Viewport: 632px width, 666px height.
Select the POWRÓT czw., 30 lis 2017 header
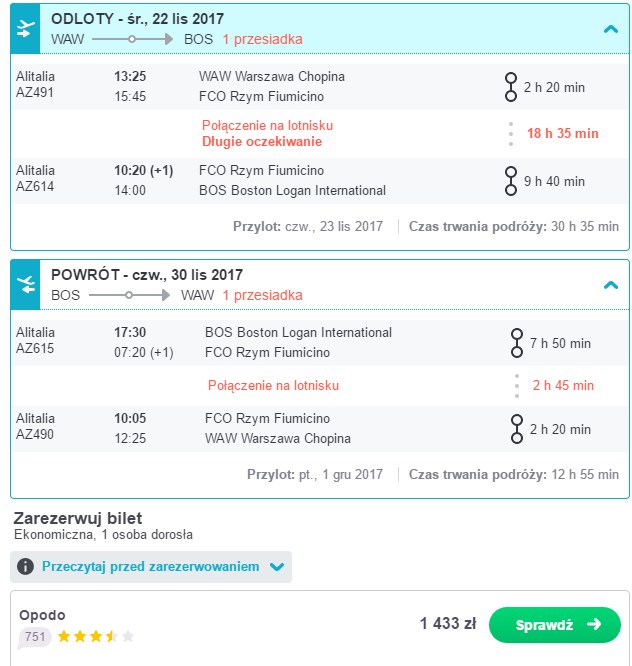(x=147, y=274)
